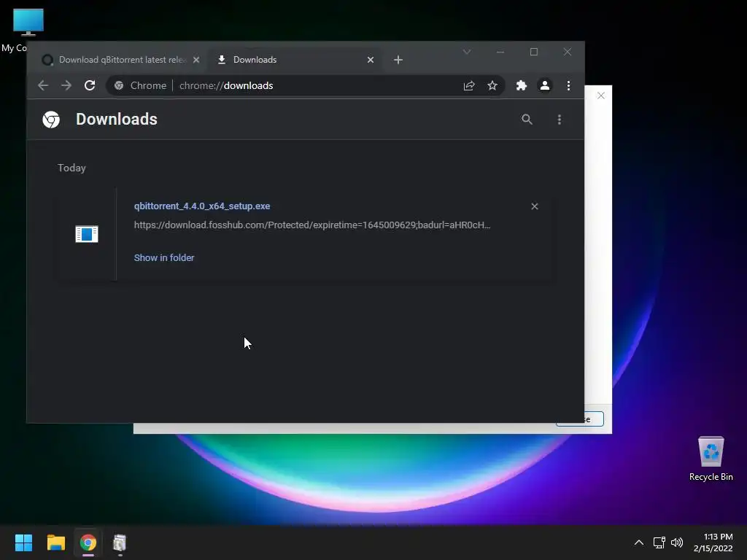Open qbittorrent_4.4.0_x64_setup.exe link
The height and width of the screenshot is (560, 747).
[202, 206]
